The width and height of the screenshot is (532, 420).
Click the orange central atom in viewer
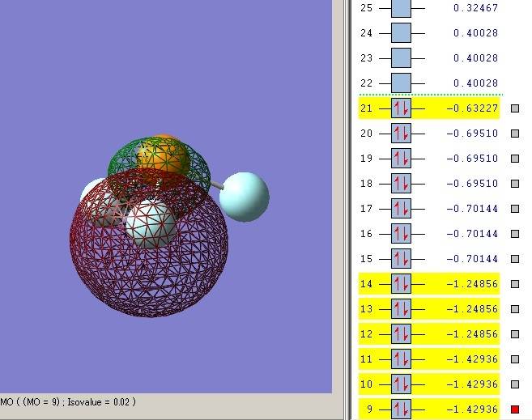[163, 158]
